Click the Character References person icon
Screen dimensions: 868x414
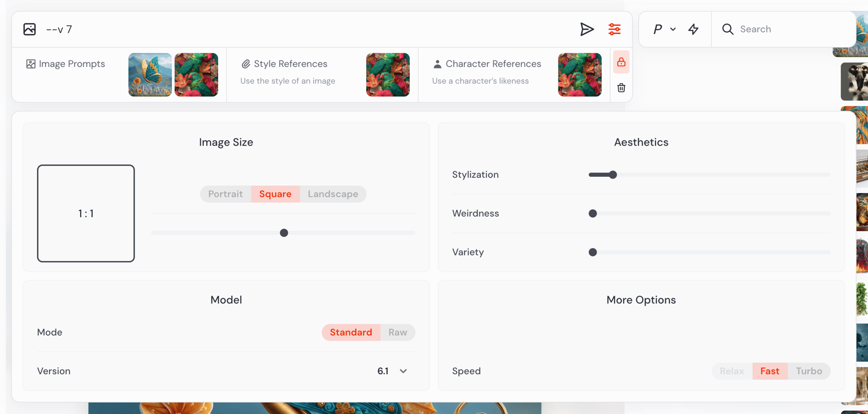[x=437, y=64]
